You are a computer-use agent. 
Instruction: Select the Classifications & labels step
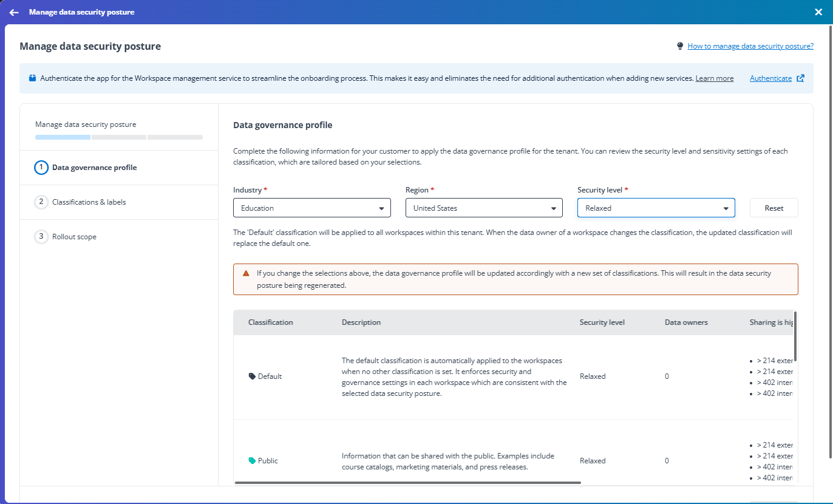pos(90,202)
